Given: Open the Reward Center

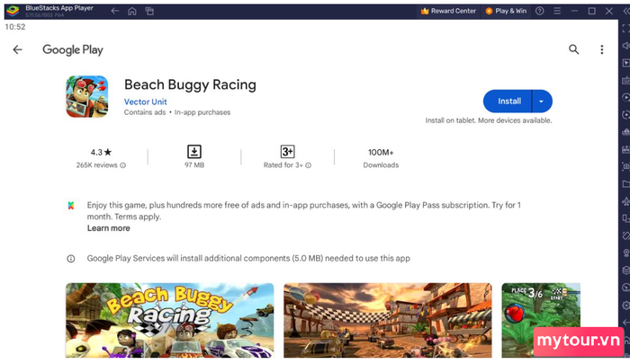Looking at the screenshot, I should (448, 11).
